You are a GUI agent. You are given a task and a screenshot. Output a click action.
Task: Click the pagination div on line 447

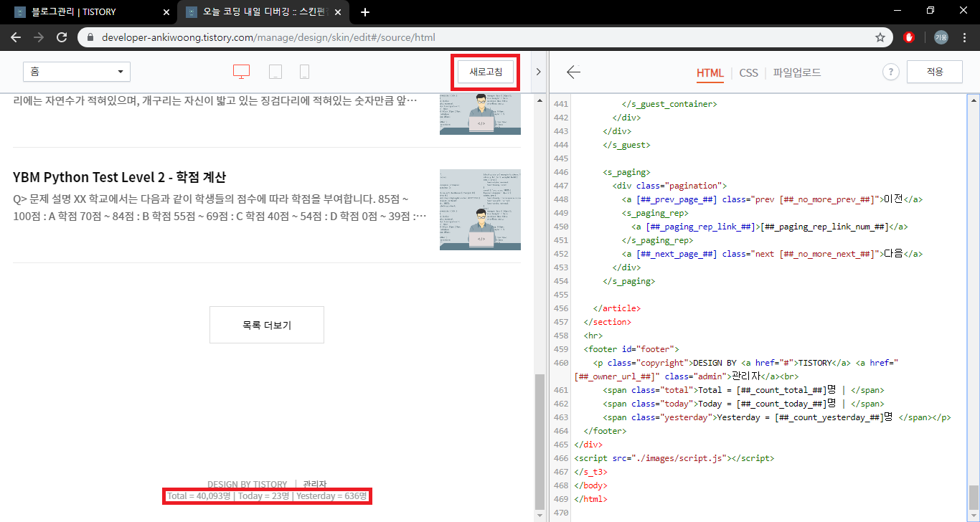(x=669, y=186)
